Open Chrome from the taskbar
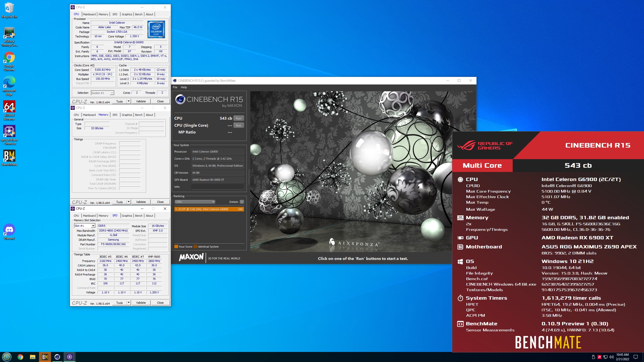The height and width of the screenshot is (362, 644). pos(20,357)
